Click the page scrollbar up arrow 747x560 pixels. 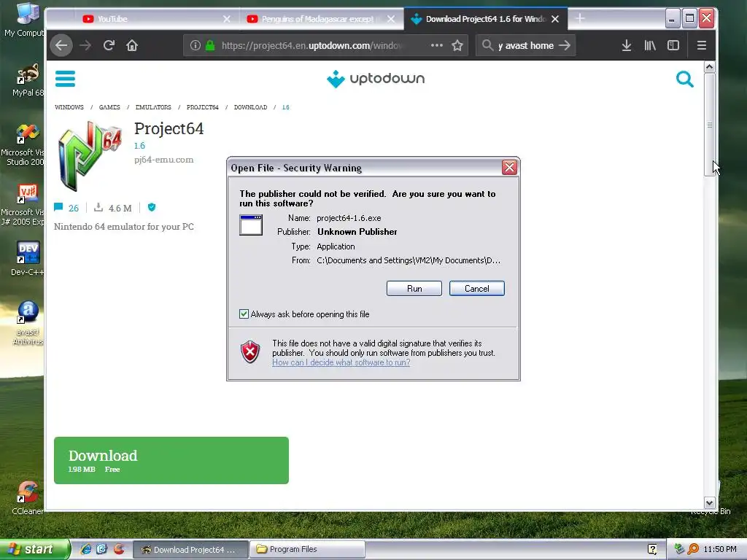[709, 67]
